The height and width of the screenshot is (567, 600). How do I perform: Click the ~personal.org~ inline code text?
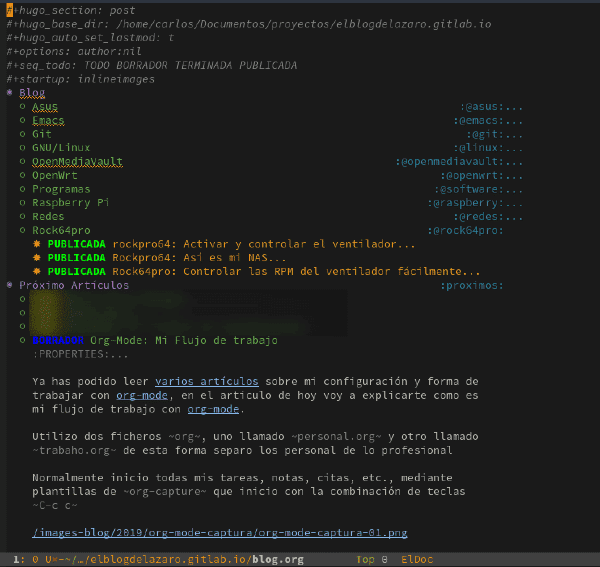336,437
